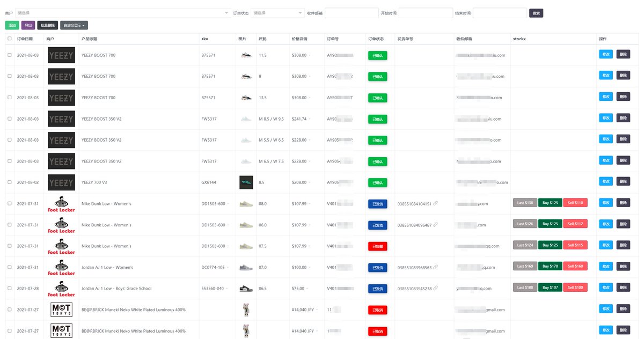Image resolution: width=644 pixels, height=339 pixels.
Task: Select row checkbox for size M 8.5 / W 9.5
Action: click(x=9, y=119)
